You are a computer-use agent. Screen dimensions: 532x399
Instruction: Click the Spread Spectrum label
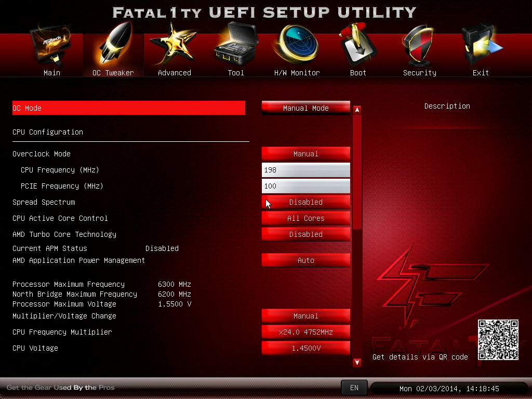(44, 202)
